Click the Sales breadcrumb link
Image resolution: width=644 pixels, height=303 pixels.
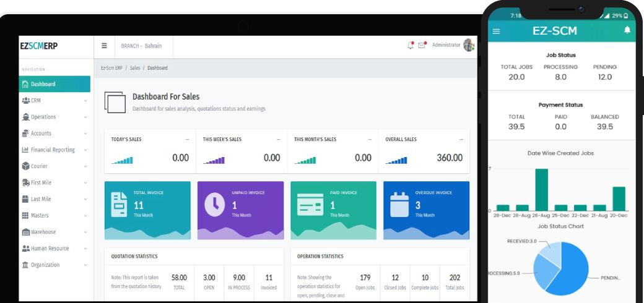(x=134, y=68)
